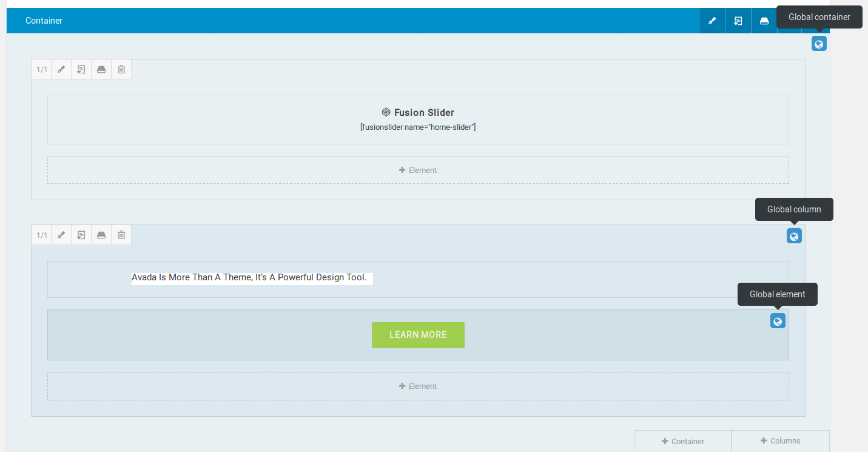Image resolution: width=868 pixels, height=452 pixels.
Task: Clone the Fusion Slider column
Action: coord(81,69)
